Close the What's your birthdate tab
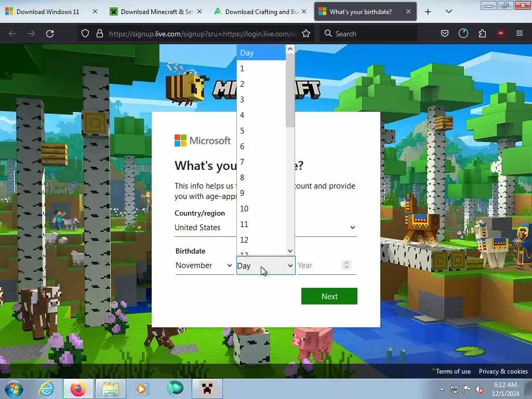Viewport: 532px width, 399px height. point(408,12)
